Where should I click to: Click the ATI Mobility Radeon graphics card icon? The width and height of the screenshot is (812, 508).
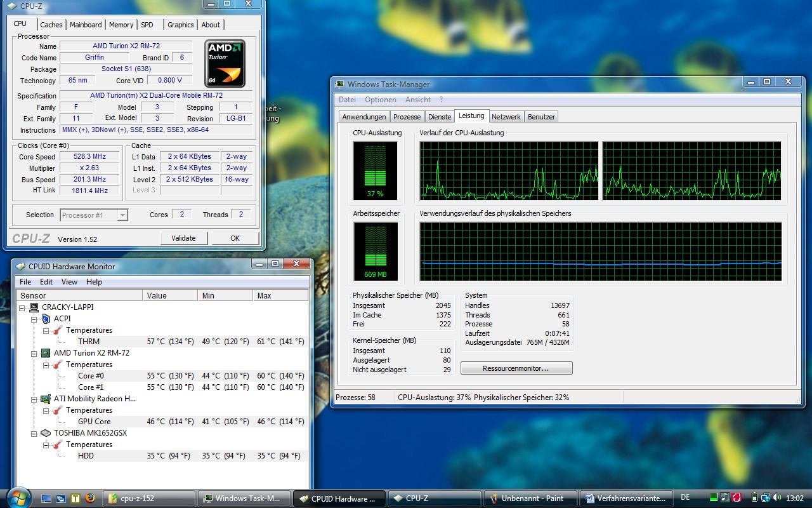click(46, 399)
